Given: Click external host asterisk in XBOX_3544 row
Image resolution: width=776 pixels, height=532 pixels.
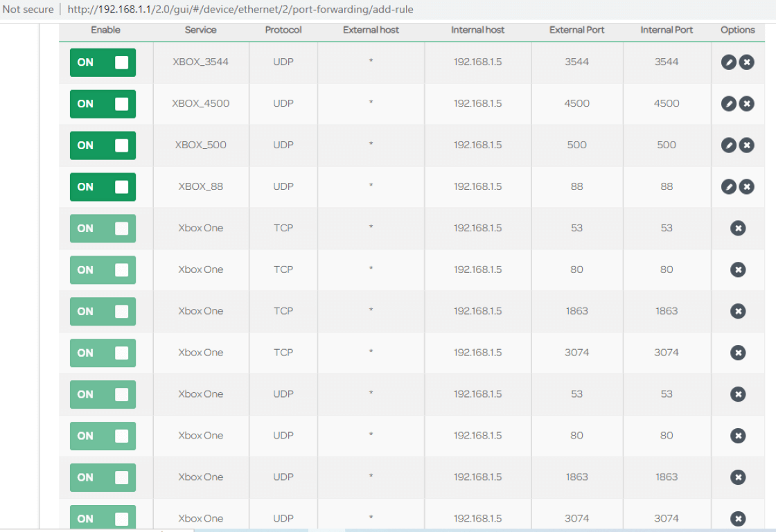Looking at the screenshot, I should pyautogui.click(x=371, y=61).
